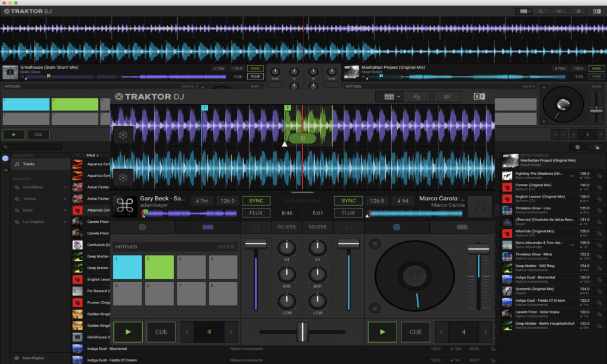Click the right channel LOW EQ knob
The height and width of the screenshot is (364, 607).
318,301
